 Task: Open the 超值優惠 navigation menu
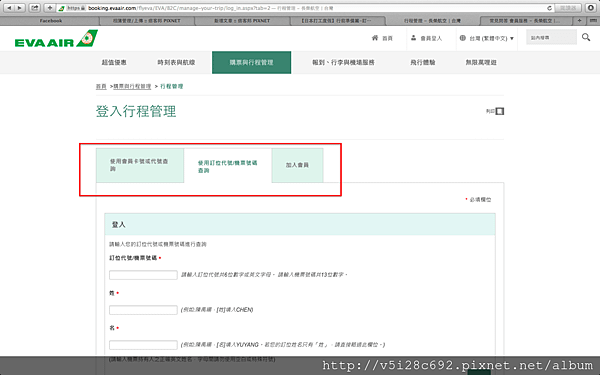coord(114,62)
